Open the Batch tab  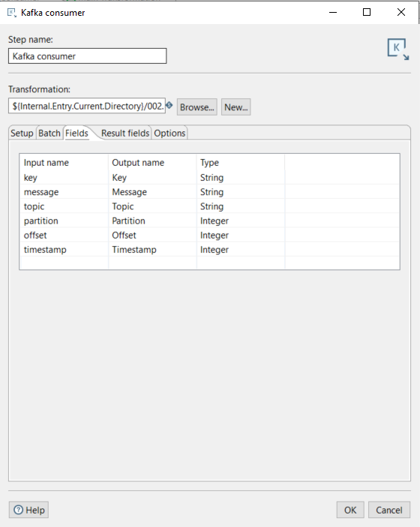coord(49,133)
